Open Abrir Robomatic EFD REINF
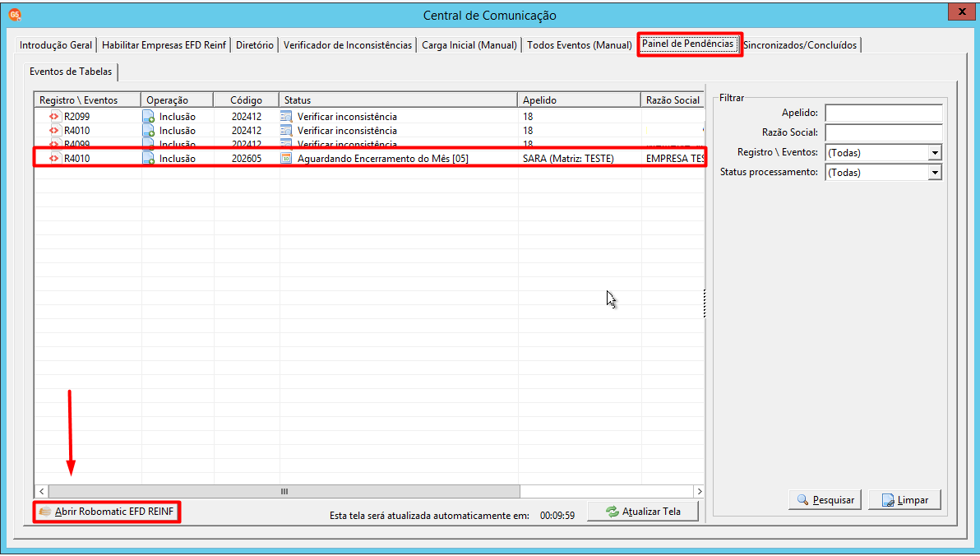This screenshot has width=980, height=556. click(x=107, y=512)
